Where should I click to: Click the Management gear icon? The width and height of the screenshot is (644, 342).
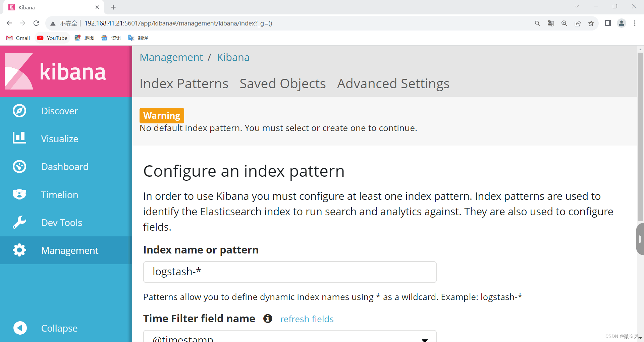19,250
